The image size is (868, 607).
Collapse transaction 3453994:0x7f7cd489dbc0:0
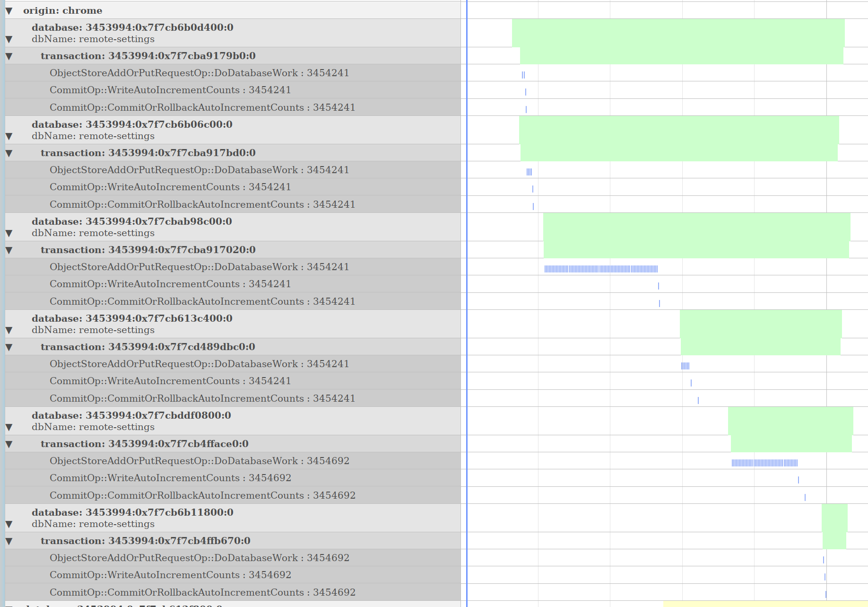click(x=9, y=347)
